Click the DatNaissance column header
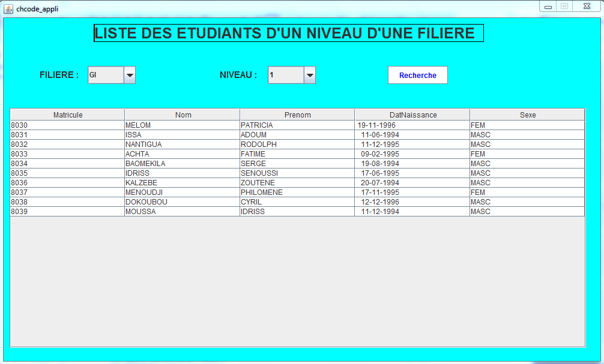Screen dimensions: 604x364 (412, 115)
